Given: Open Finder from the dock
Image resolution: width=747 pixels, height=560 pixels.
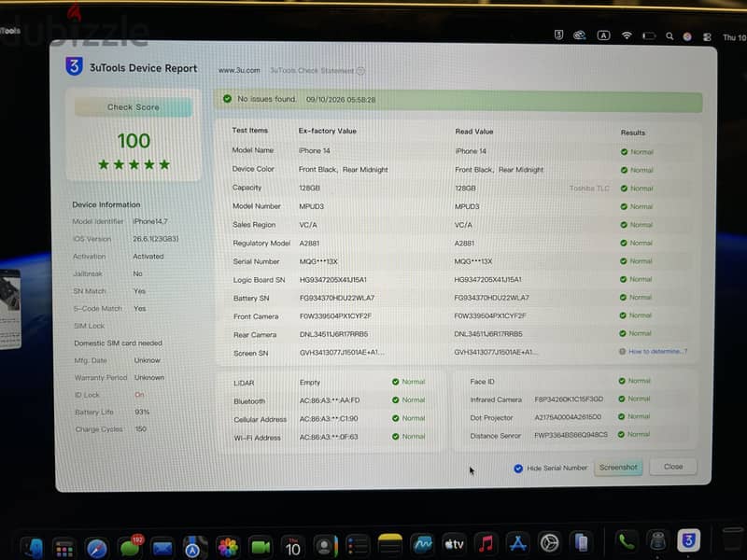Looking at the screenshot, I should coord(34,547).
